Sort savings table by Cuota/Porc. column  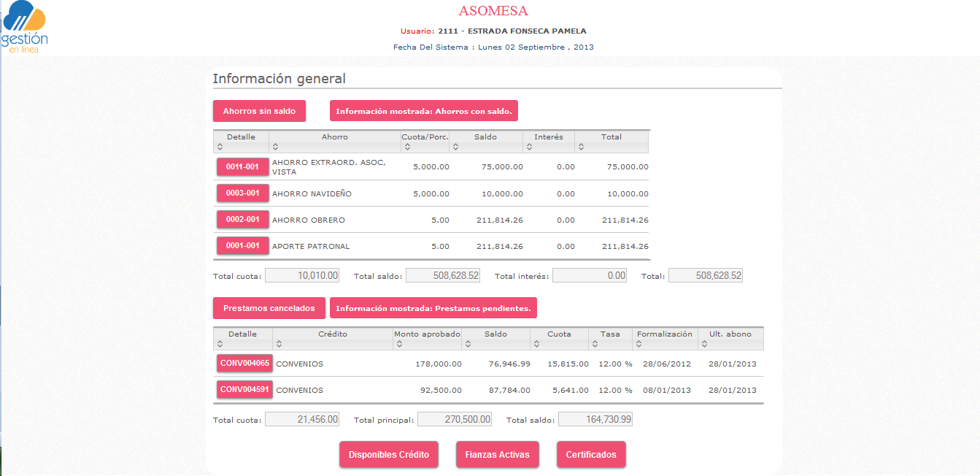pos(425,142)
